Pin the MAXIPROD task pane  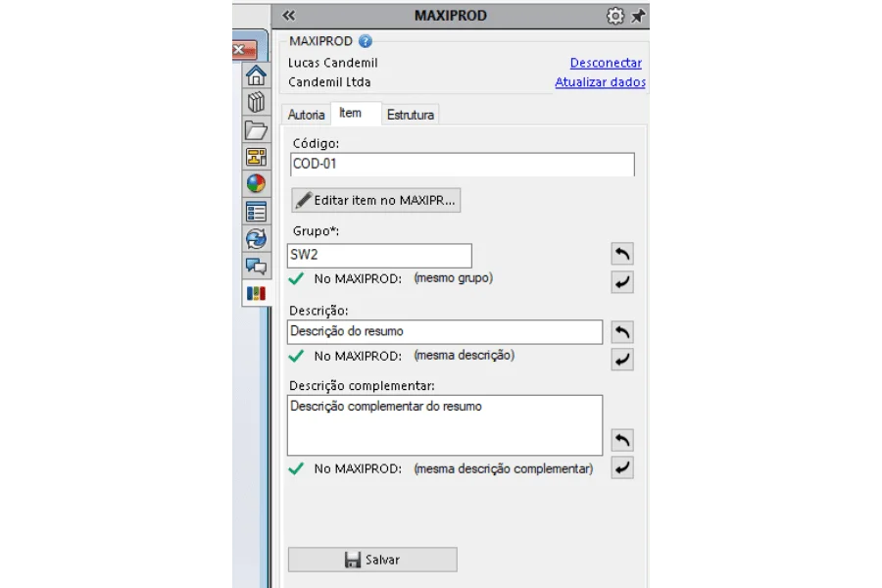(x=637, y=16)
